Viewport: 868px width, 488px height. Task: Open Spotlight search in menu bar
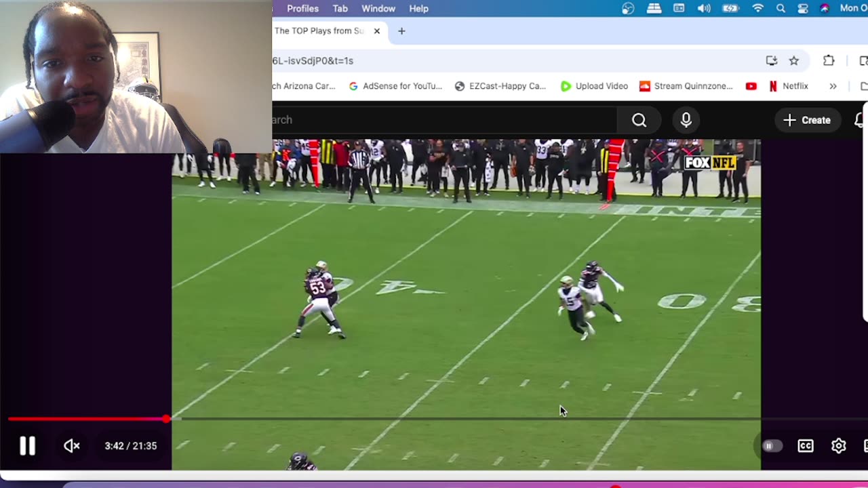[781, 8]
